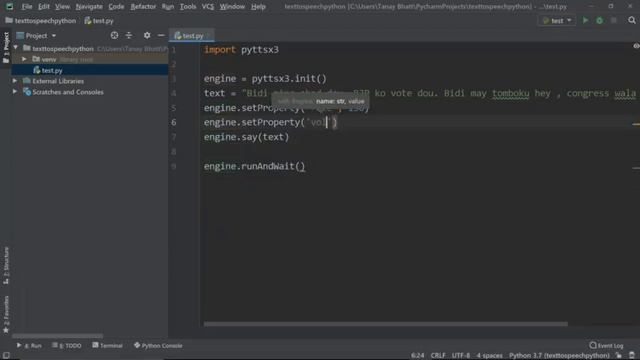Viewport: 640px width, 360px height.
Task: Click the PyCharm logo icon in title bar
Action: pos(9,7)
